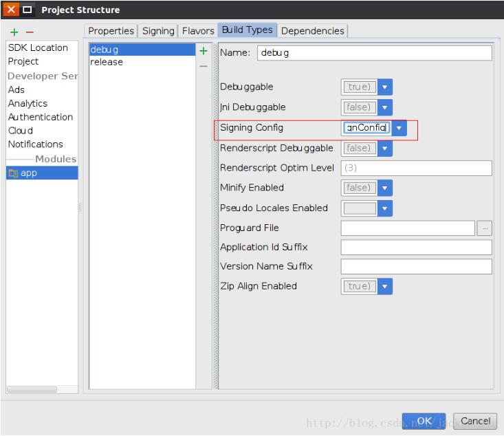Screen dimensions: 504x436
Task: Maximize the Project Structure window
Action: point(28,10)
